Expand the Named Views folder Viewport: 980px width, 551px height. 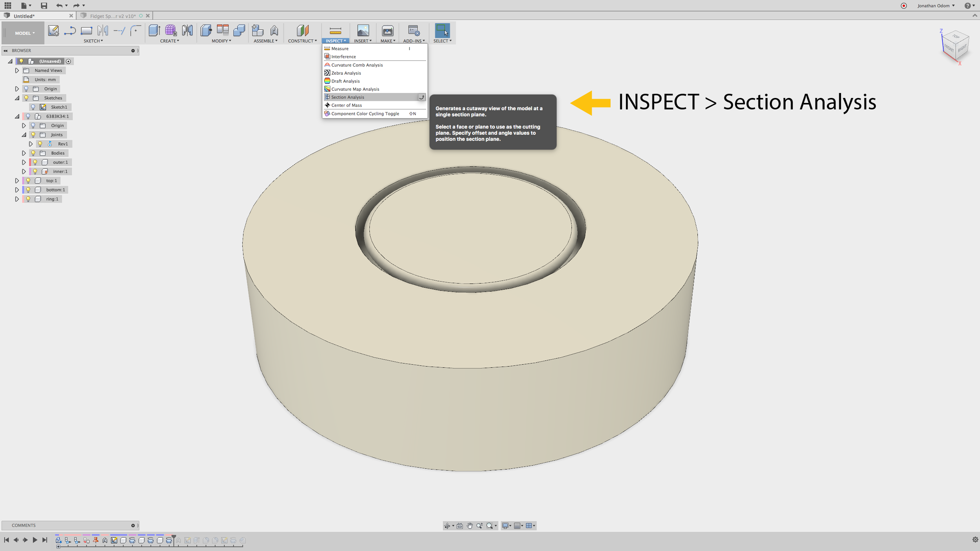(17, 71)
